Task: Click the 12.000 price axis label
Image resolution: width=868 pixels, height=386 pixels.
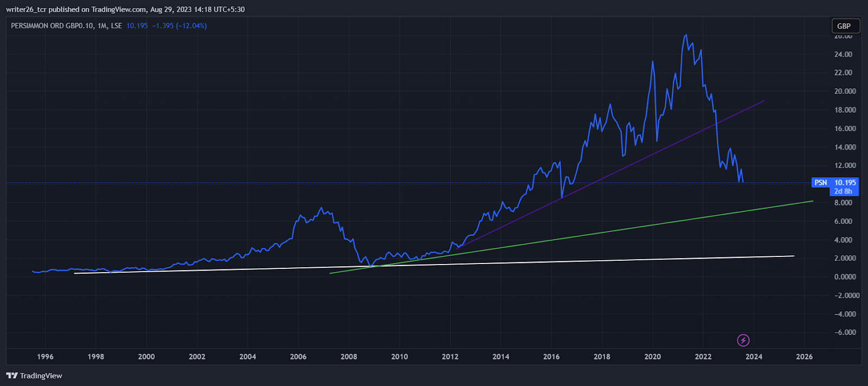Action: (x=845, y=165)
